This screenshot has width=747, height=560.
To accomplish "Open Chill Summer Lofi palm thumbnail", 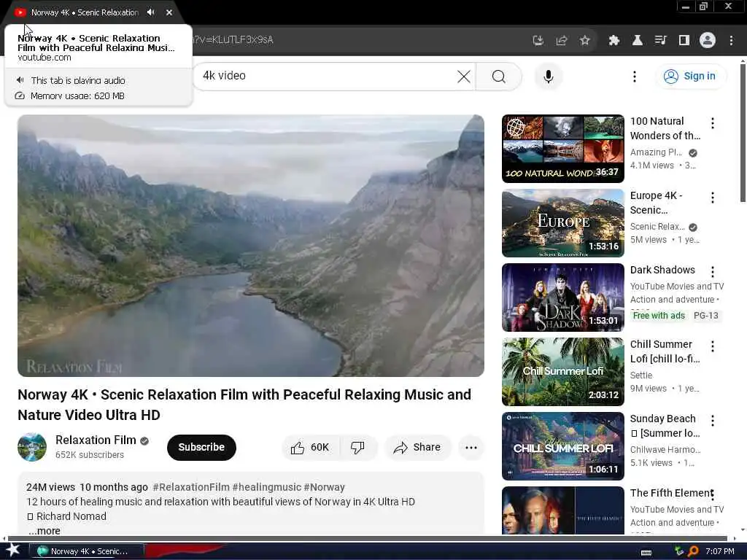I will [562, 371].
